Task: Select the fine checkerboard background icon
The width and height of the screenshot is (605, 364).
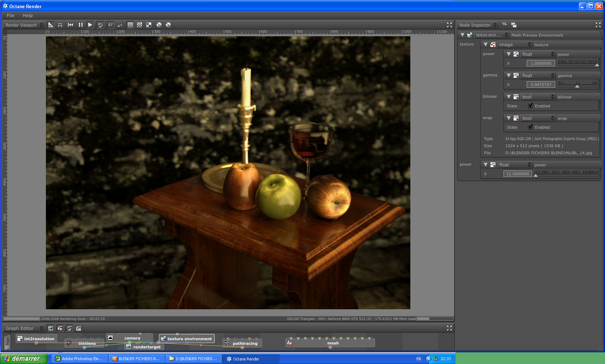Action: (x=140, y=25)
